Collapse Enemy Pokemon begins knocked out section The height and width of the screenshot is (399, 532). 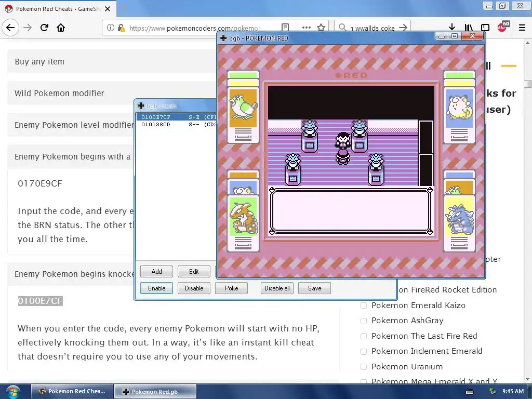tap(71, 274)
